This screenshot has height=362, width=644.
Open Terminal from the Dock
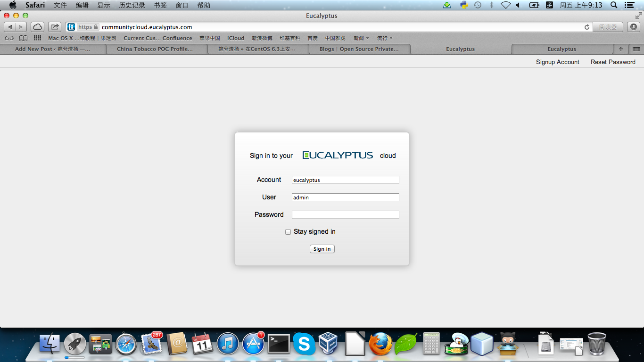[279, 344]
